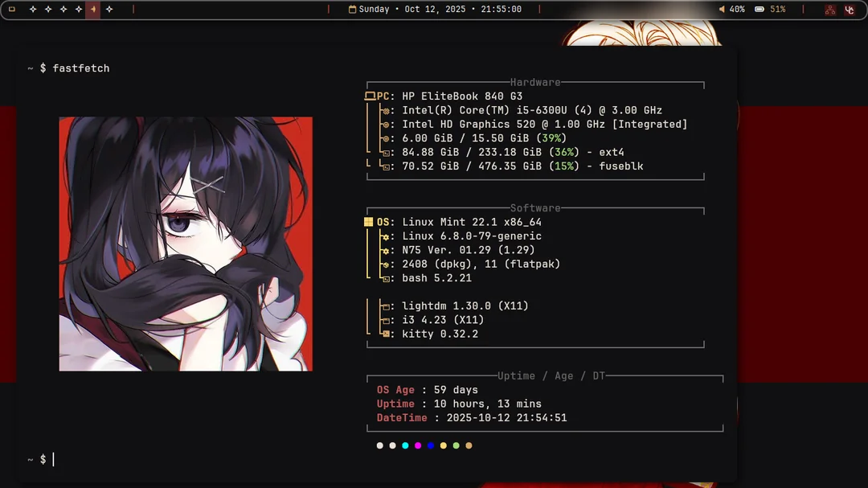This screenshot has height=488, width=868.
Task: Click the OS Age 59 days value
Action: pos(456,390)
